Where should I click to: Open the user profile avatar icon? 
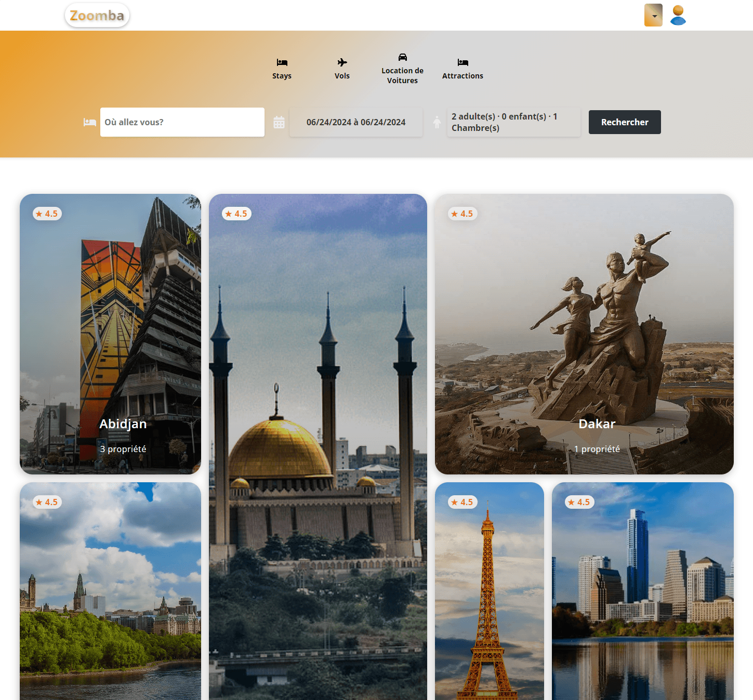pyautogui.click(x=678, y=15)
